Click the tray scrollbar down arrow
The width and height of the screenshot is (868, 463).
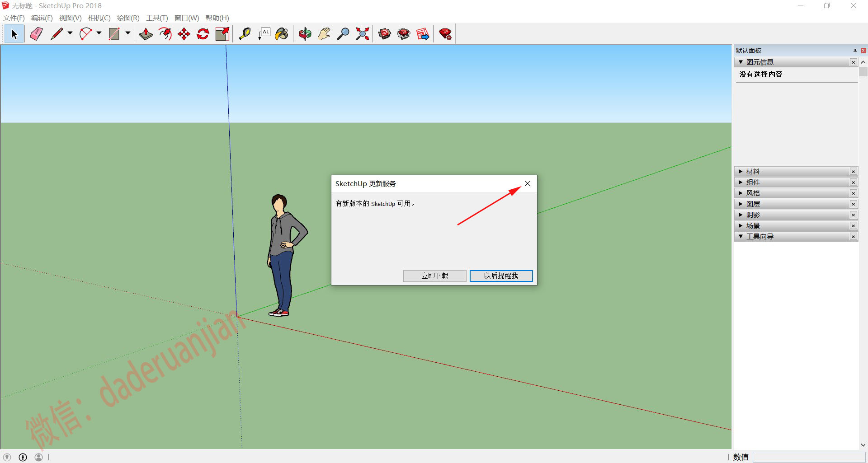tap(863, 445)
